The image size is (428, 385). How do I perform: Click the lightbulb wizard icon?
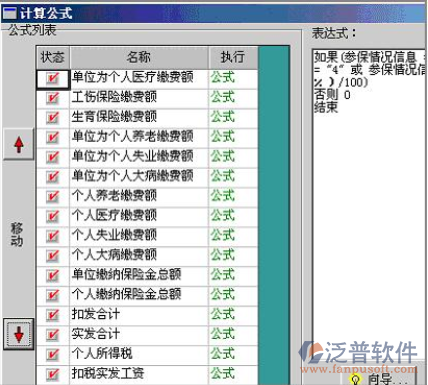click(x=355, y=380)
